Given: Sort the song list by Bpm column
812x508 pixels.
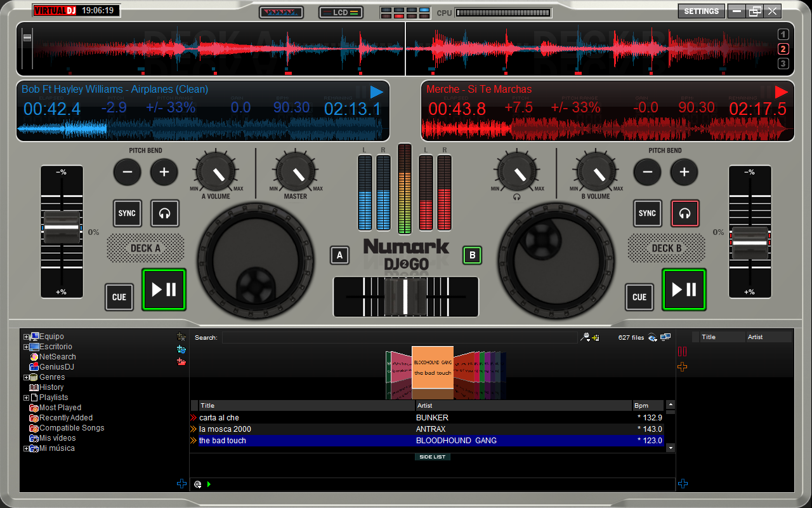Looking at the screenshot, I should tap(648, 405).
